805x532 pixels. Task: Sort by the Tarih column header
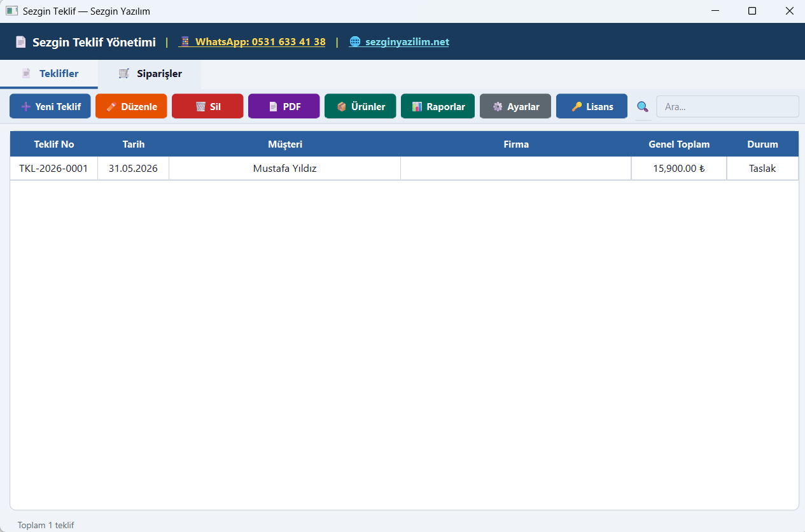[134, 144]
